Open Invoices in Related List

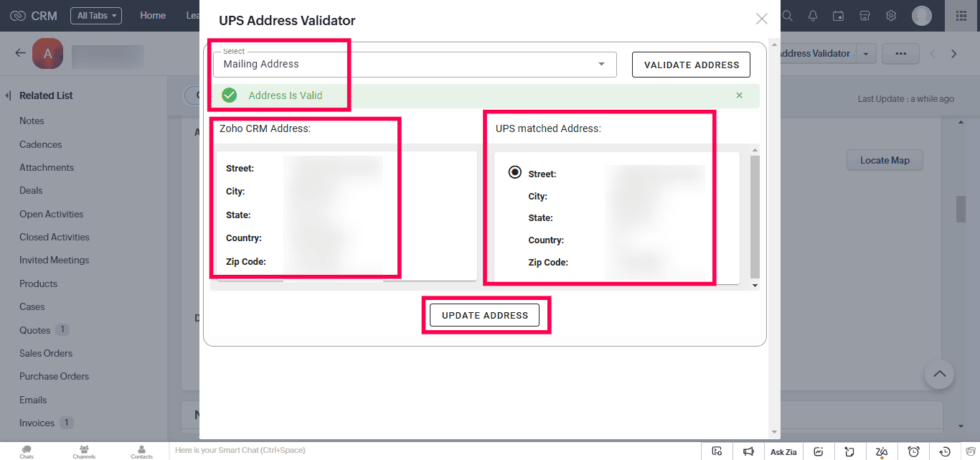point(37,423)
